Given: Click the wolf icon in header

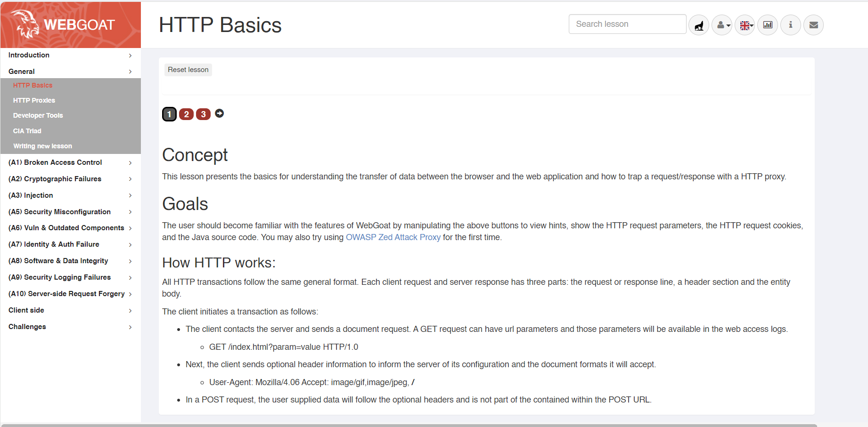Looking at the screenshot, I should coord(699,25).
